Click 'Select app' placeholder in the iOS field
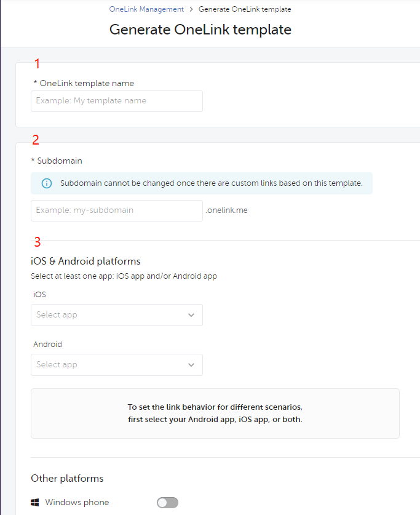This screenshot has width=420, height=515. coord(57,315)
